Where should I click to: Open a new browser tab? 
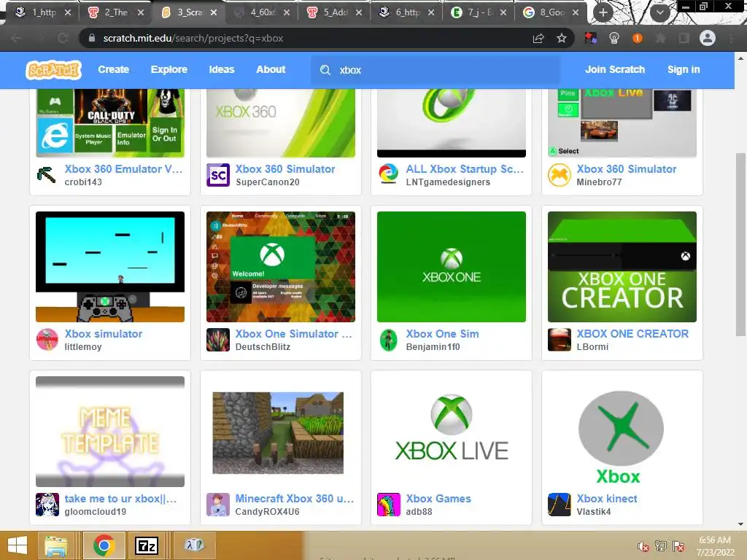603,12
